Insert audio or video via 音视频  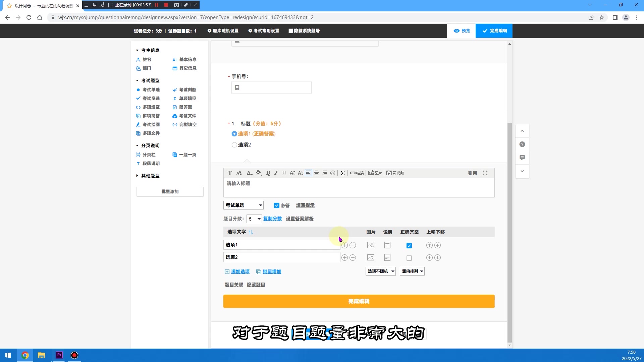coord(395,173)
